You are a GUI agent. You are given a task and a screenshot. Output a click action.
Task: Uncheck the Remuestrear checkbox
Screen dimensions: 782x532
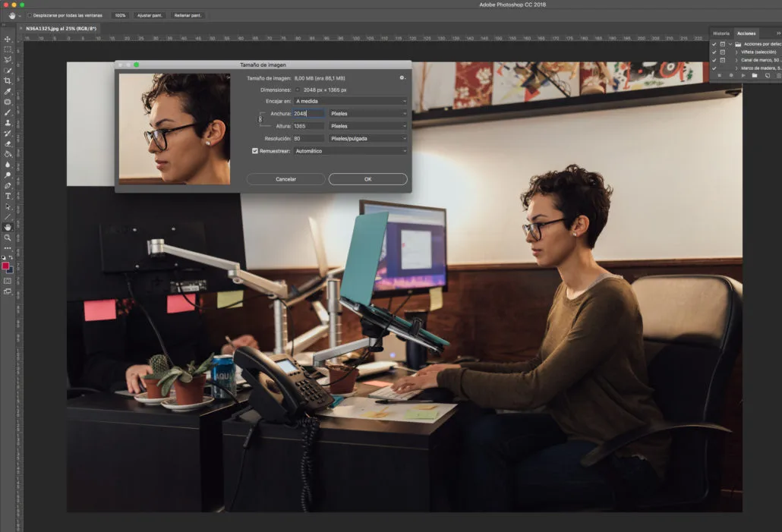click(255, 150)
